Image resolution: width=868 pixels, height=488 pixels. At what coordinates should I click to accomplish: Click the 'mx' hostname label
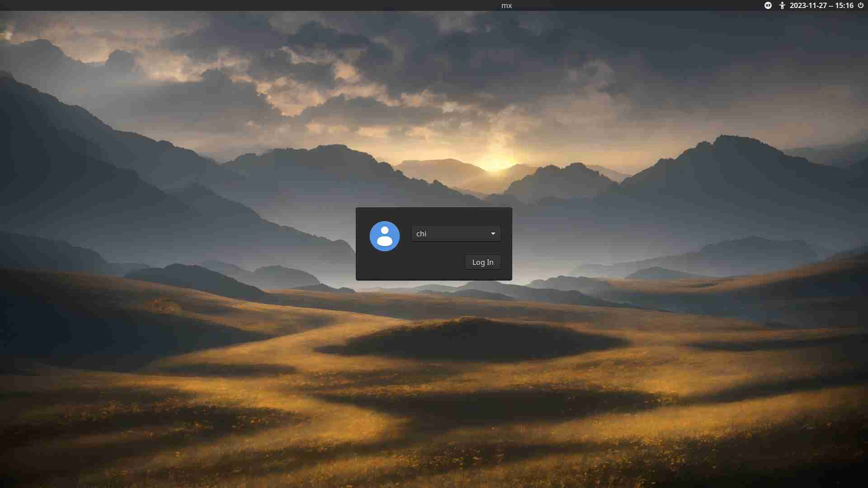(506, 5)
